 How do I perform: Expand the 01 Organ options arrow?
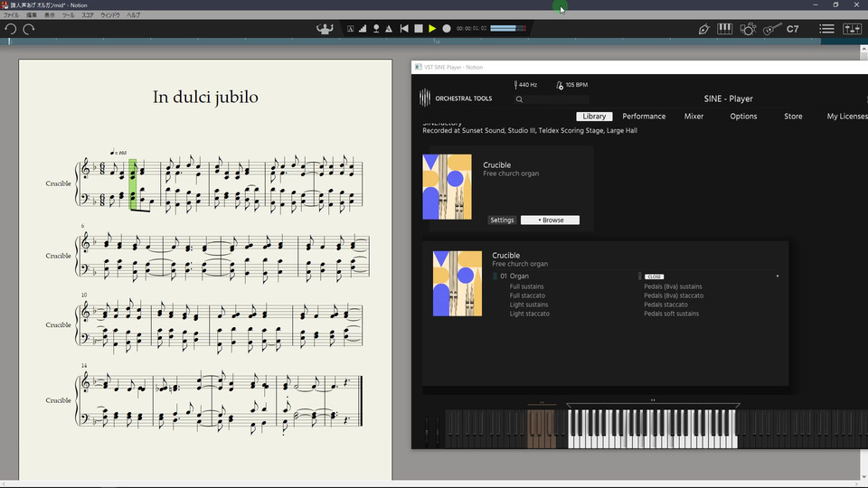pyautogui.click(x=778, y=277)
